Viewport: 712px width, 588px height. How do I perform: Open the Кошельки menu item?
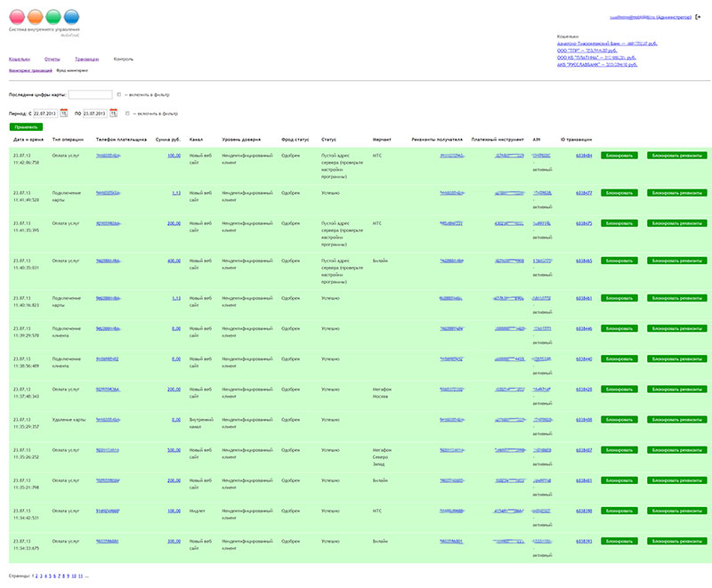19,59
